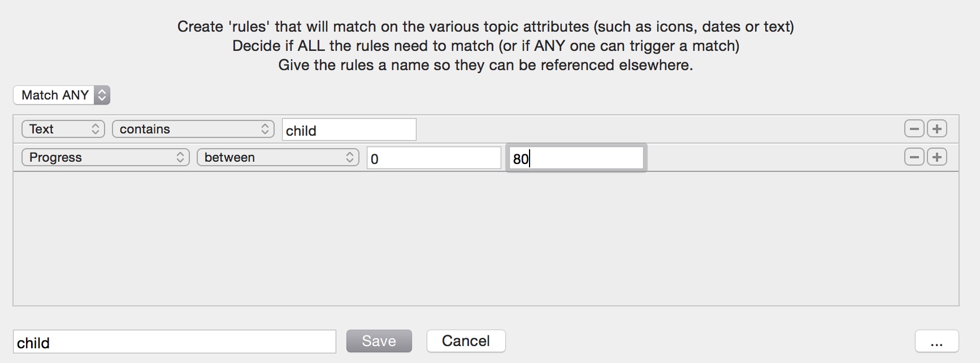The image size is (980, 363).
Task: Select the lower bound field containing 0
Action: click(x=433, y=157)
